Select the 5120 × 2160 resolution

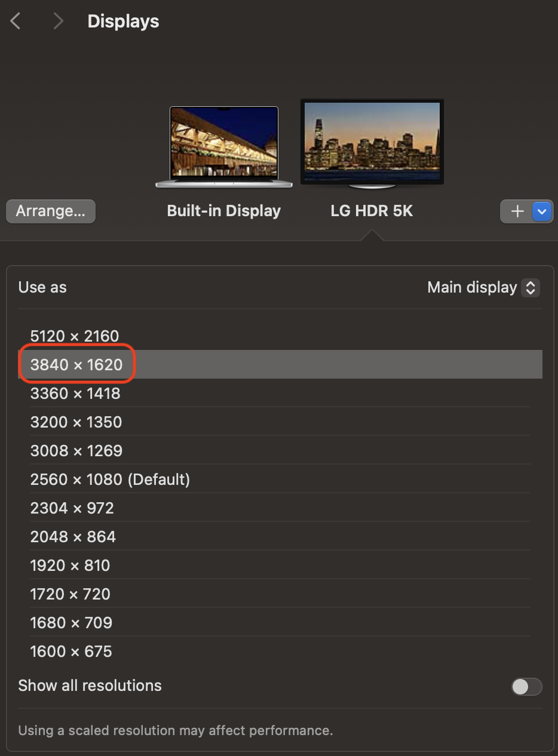pos(75,336)
